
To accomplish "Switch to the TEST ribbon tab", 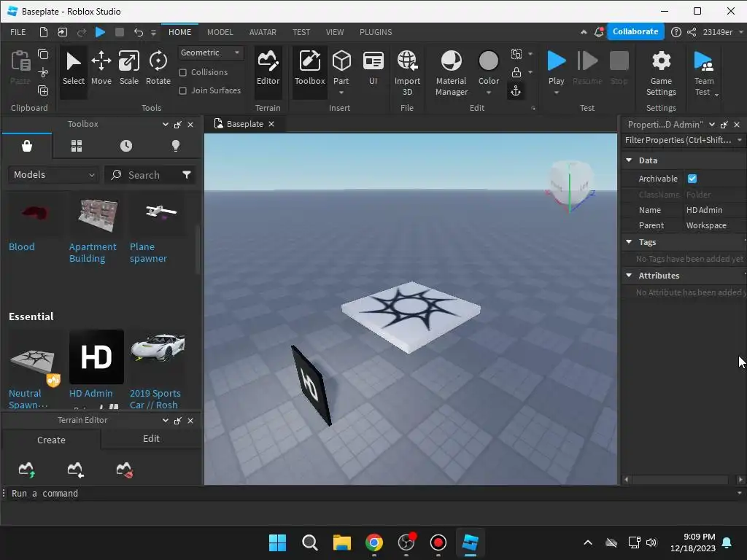I will pos(301,32).
